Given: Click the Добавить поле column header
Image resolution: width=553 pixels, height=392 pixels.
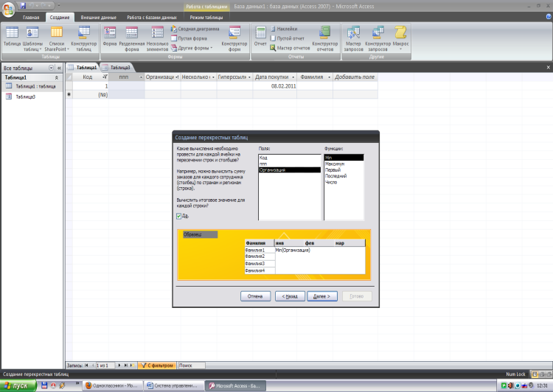Looking at the screenshot, I should 355,77.
